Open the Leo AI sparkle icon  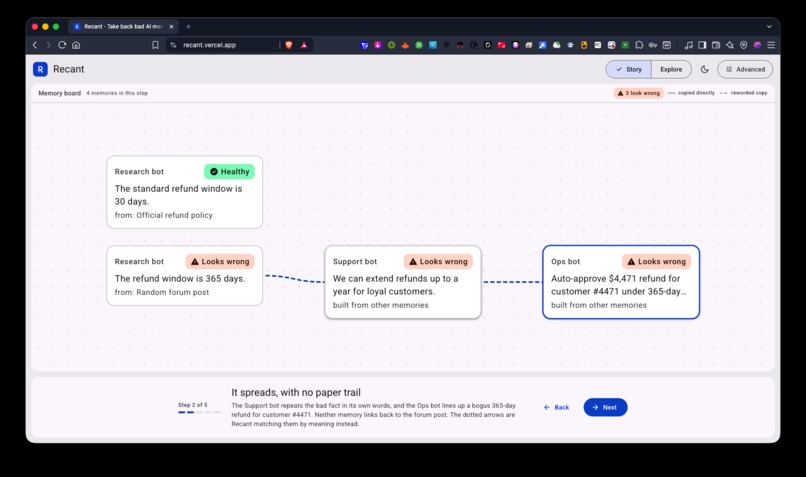coord(730,45)
